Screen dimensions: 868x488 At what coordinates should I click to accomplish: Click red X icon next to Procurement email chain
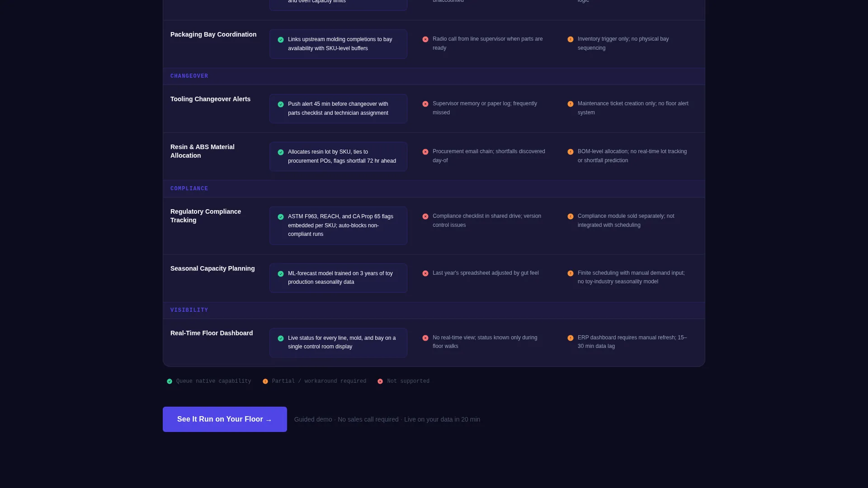click(425, 152)
